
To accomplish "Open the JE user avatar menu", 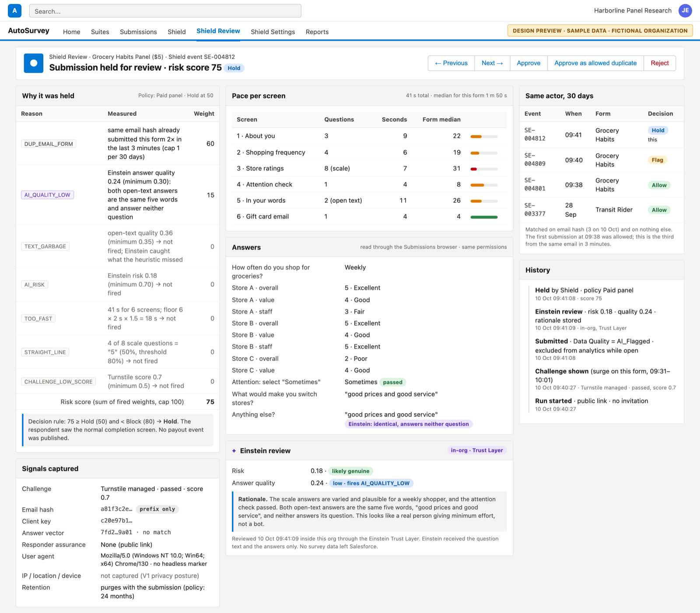I will (x=685, y=10).
